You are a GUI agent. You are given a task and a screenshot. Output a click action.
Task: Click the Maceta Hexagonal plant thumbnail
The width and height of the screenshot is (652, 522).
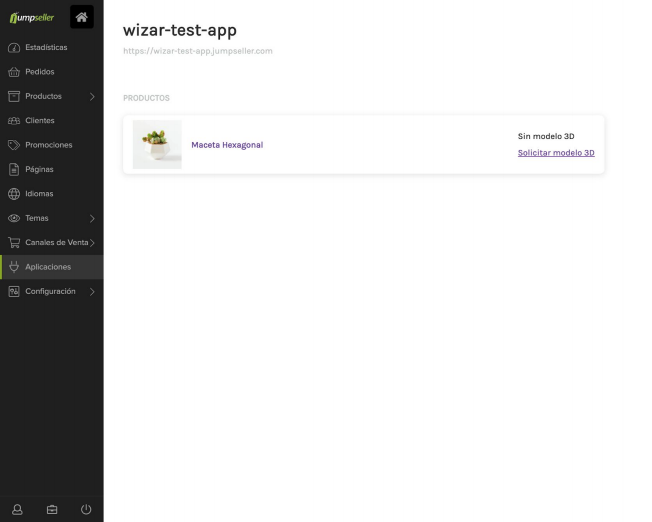pyautogui.click(x=157, y=144)
